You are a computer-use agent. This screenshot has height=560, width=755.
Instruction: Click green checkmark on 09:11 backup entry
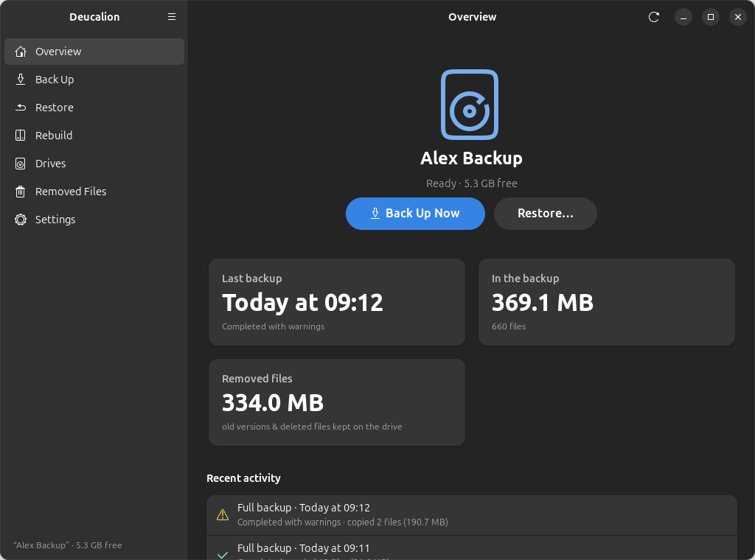tap(223, 555)
